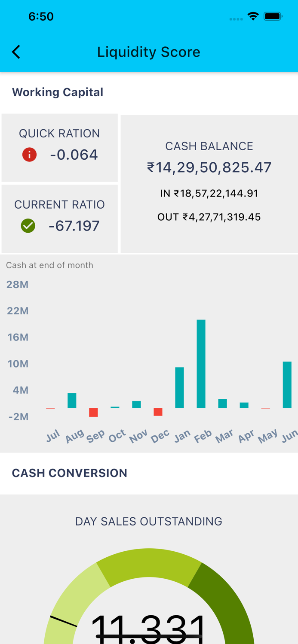This screenshot has height=644, width=298.
Task: Tap the IN amount ₹18,57,22,144.91
Action: [209, 193]
